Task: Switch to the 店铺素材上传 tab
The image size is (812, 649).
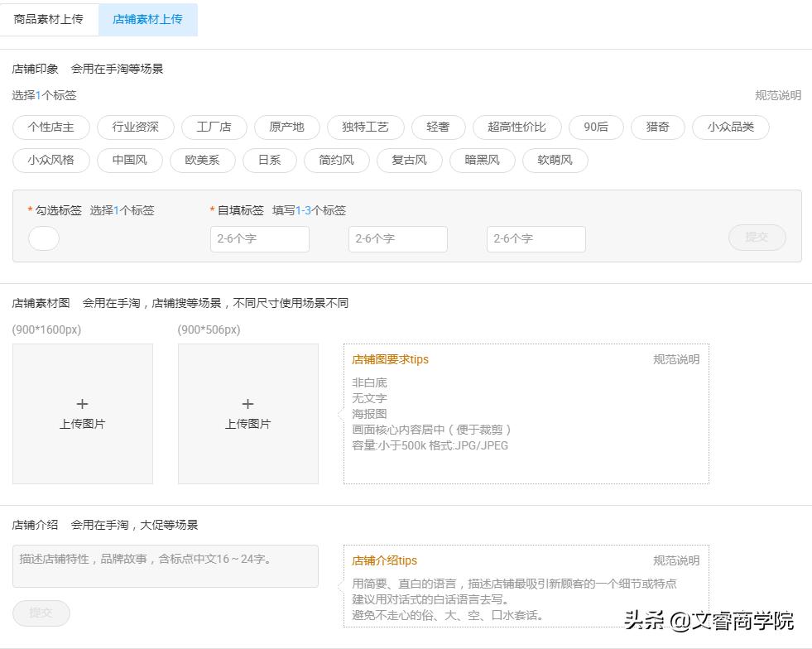Action: click(147, 20)
